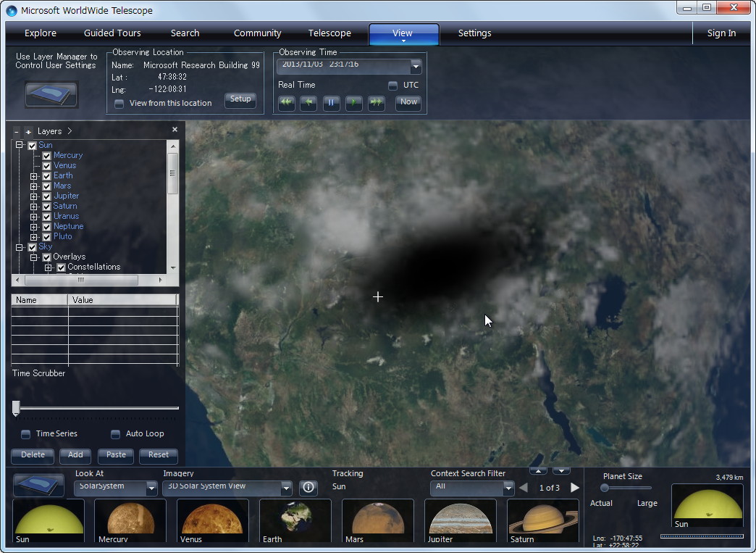Rewind time with the double left arrow
Viewport: 756px width, 553px height.
pyautogui.click(x=286, y=103)
